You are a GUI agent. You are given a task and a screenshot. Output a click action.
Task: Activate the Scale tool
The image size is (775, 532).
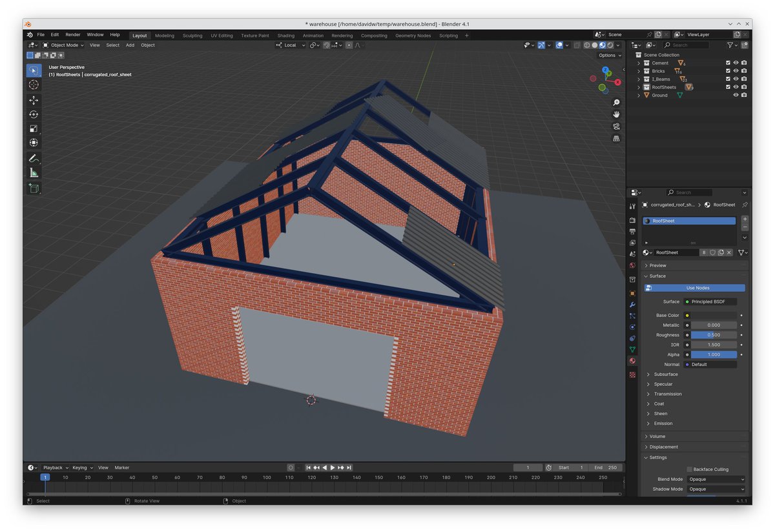tap(34, 128)
